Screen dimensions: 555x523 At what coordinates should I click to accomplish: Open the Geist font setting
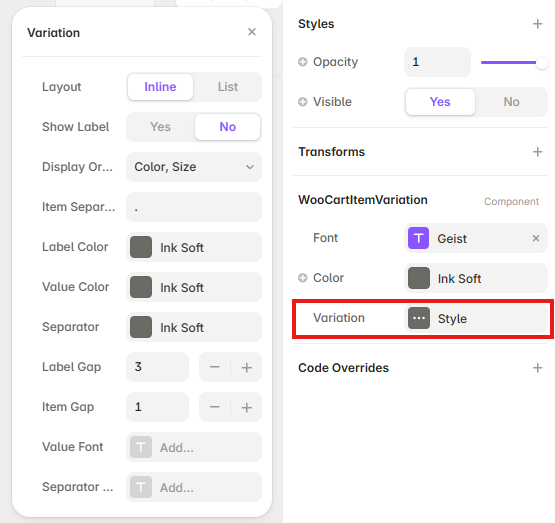click(x=476, y=238)
